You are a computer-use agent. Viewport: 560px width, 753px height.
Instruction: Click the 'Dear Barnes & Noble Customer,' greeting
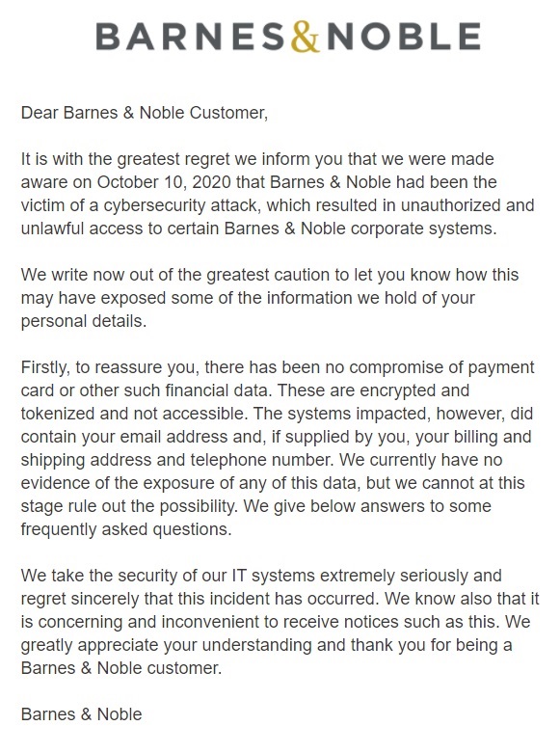(144, 113)
